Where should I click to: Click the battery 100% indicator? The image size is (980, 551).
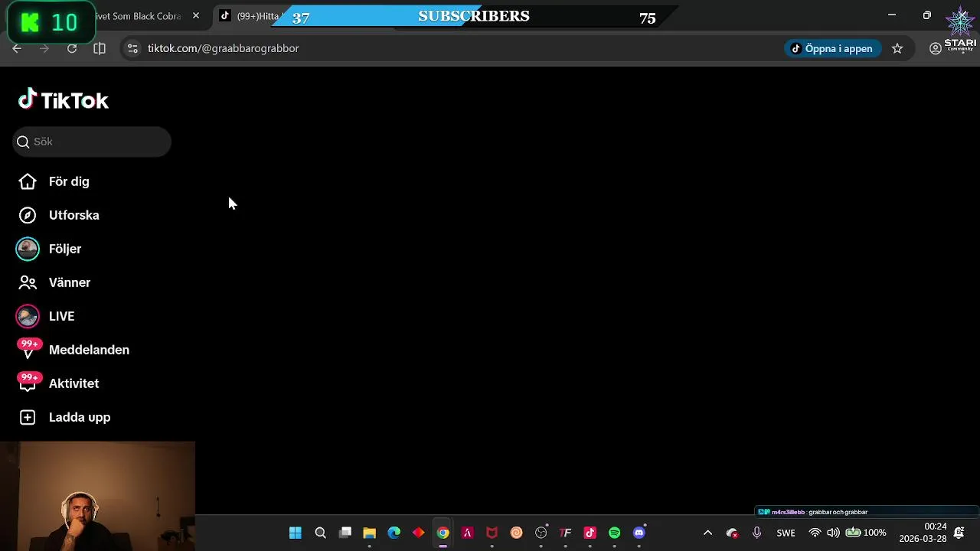tap(866, 533)
